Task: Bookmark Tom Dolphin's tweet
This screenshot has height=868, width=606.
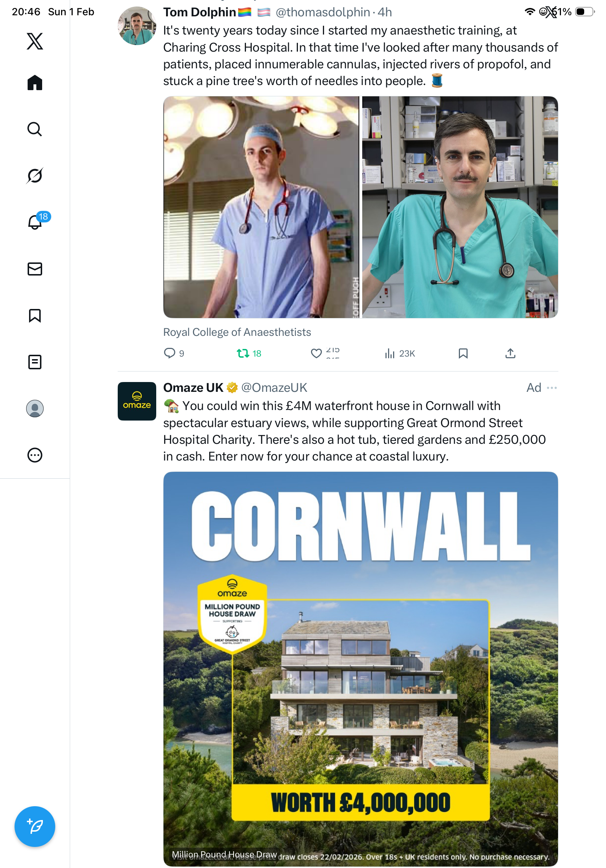Action: (463, 353)
